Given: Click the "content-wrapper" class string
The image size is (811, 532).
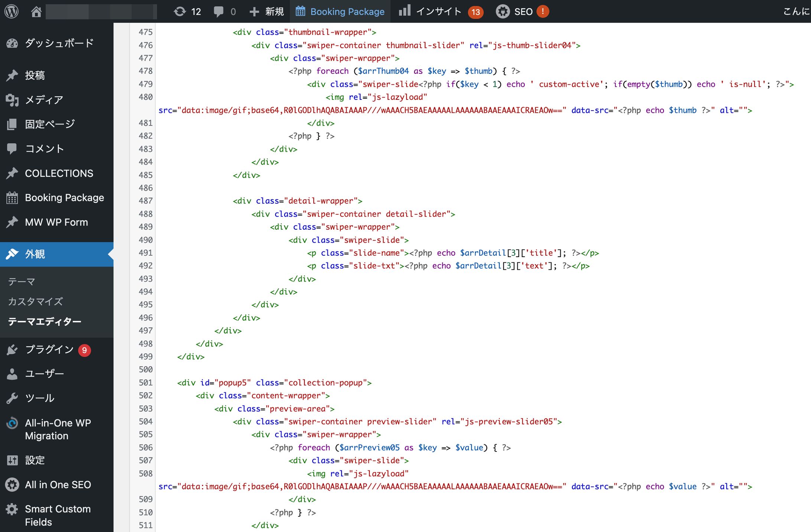Looking at the screenshot, I should click(x=286, y=395).
